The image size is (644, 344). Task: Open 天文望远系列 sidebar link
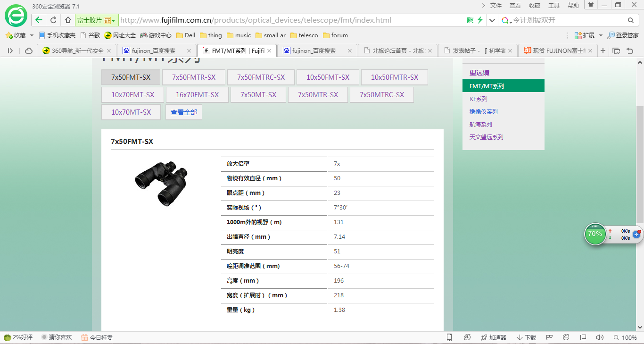pyautogui.click(x=486, y=137)
